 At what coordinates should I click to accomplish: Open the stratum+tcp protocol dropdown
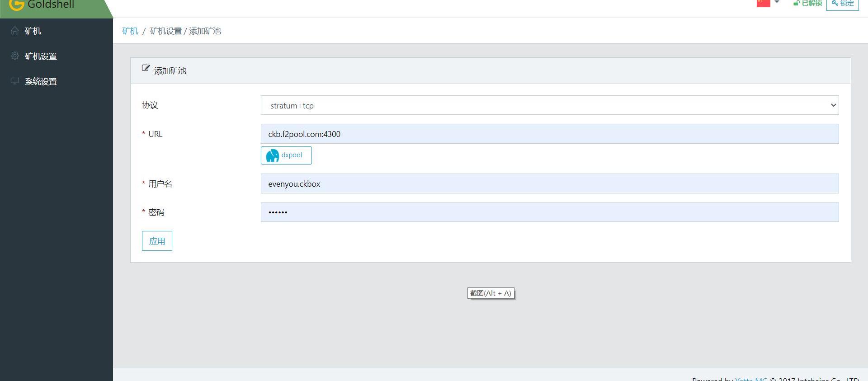click(x=549, y=105)
